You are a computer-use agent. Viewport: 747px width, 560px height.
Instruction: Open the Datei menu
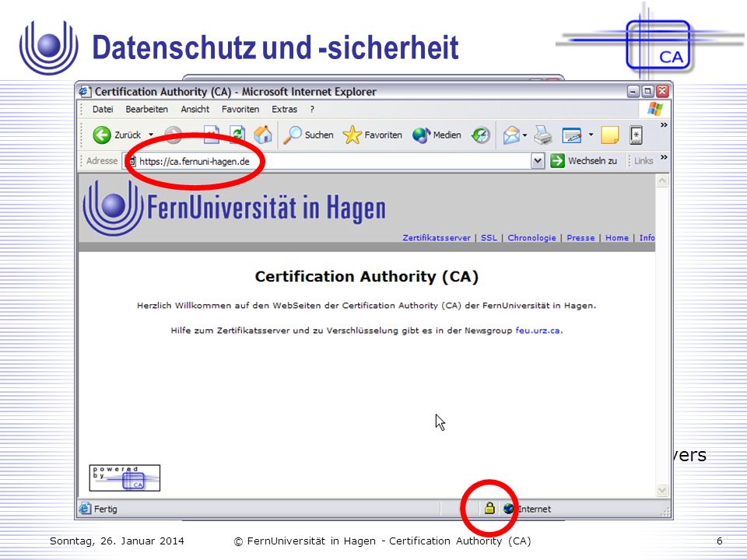(103, 109)
